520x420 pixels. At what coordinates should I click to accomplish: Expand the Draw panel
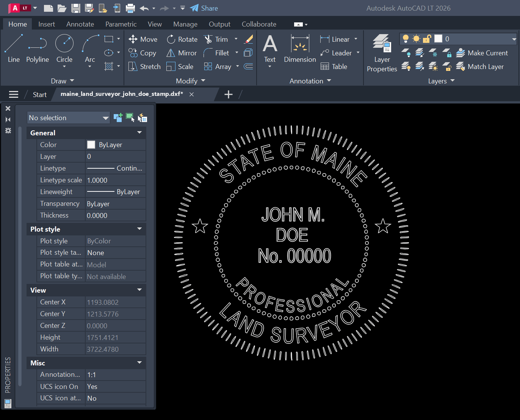63,81
